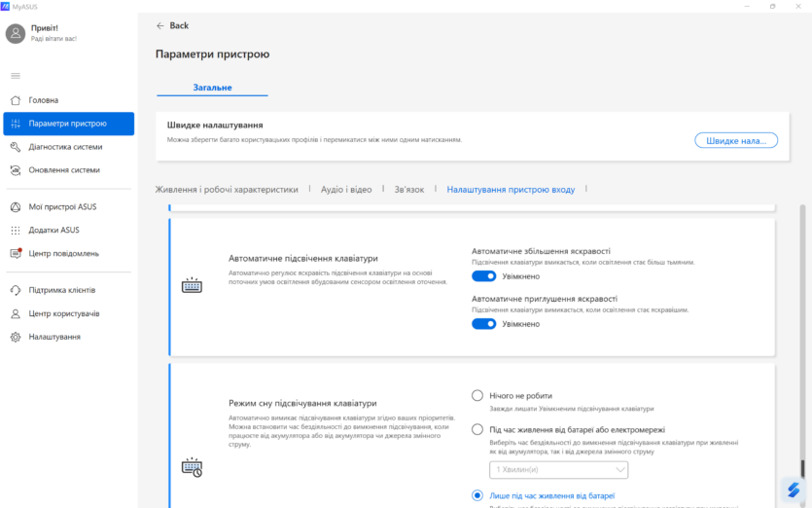
Task: Click the home icon beside Головна
Action: tap(16, 100)
